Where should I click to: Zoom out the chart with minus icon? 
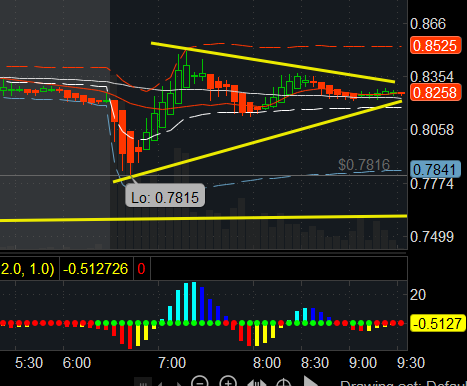(200, 382)
